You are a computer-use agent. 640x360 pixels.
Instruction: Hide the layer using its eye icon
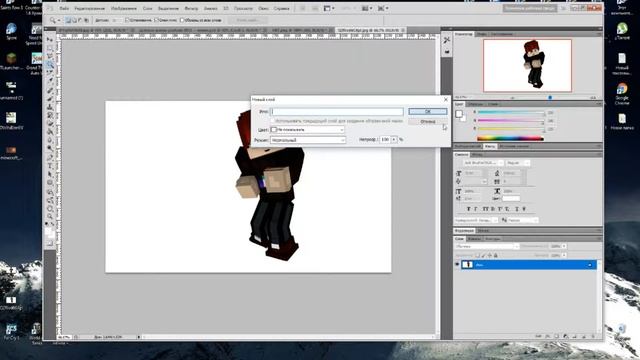(457, 264)
